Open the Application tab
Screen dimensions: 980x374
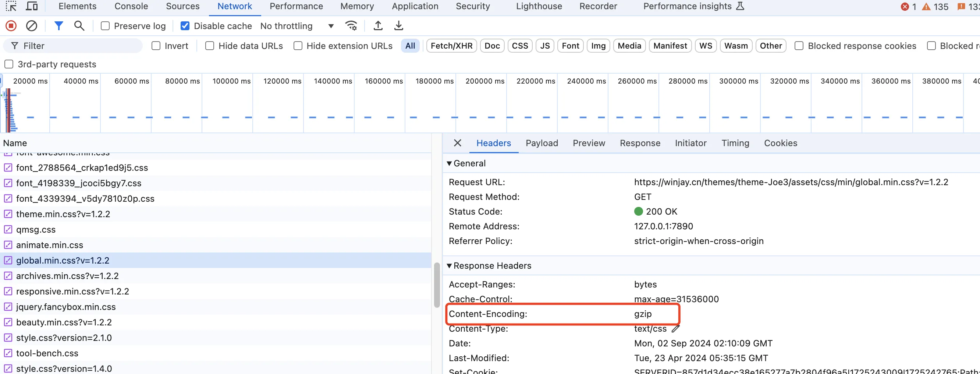click(x=415, y=6)
